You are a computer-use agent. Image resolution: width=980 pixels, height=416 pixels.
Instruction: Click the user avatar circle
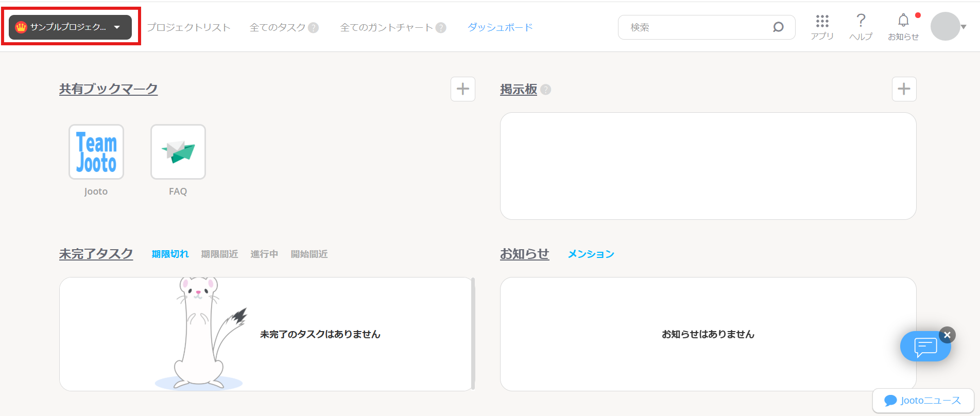[945, 26]
